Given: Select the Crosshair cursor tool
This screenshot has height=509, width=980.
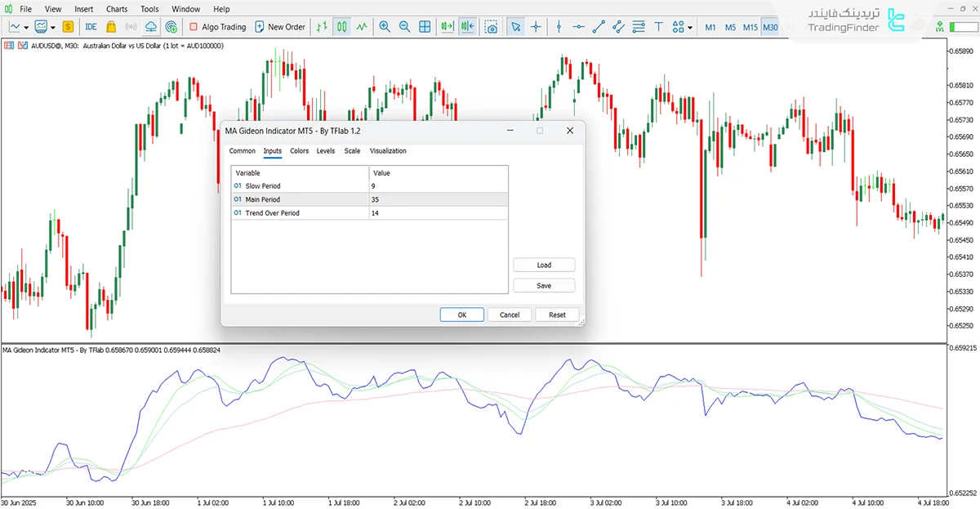Looking at the screenshot, I should [536, 27].
